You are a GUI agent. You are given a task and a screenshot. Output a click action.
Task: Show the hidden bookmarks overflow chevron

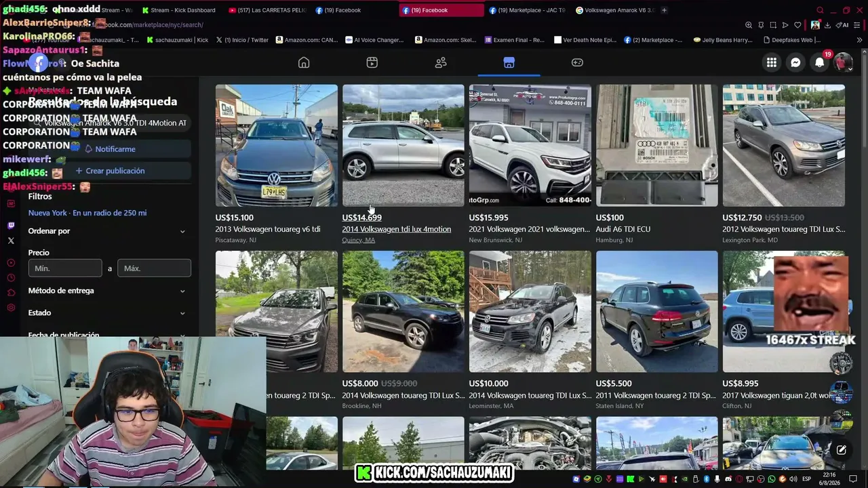(860, 40)
